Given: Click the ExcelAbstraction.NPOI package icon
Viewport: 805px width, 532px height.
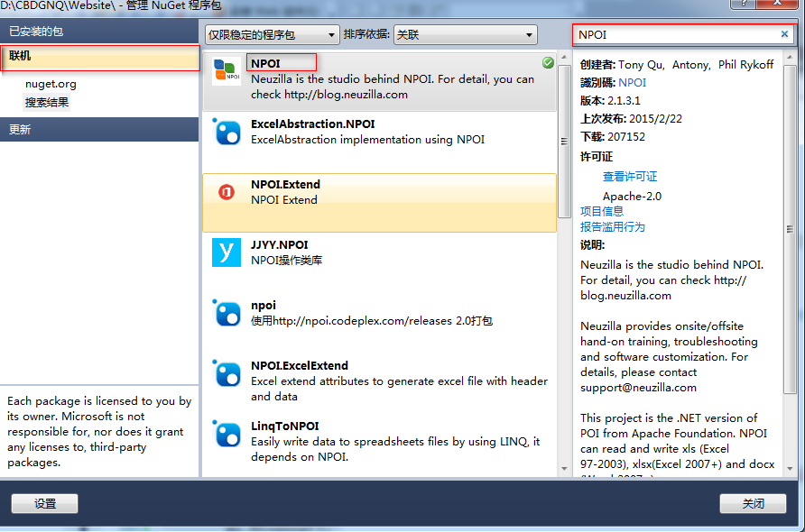Looking at the screenshot, I should point(227,132).
